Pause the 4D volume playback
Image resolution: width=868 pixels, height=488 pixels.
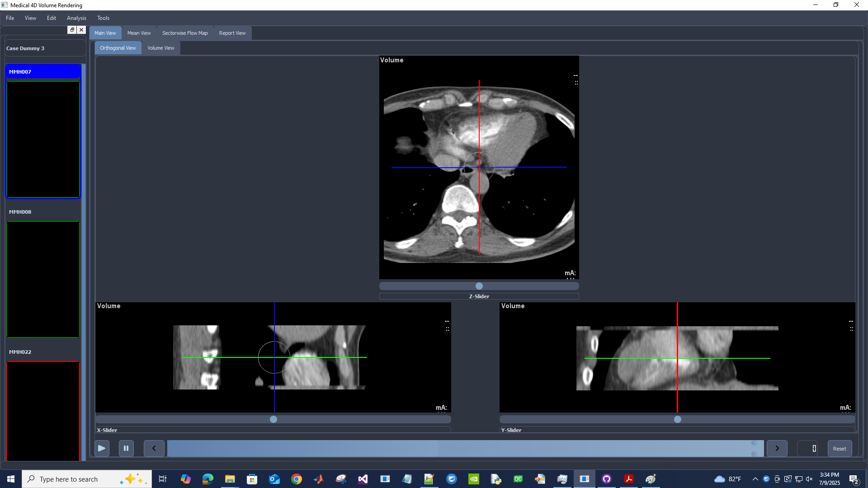click(126, 448)
